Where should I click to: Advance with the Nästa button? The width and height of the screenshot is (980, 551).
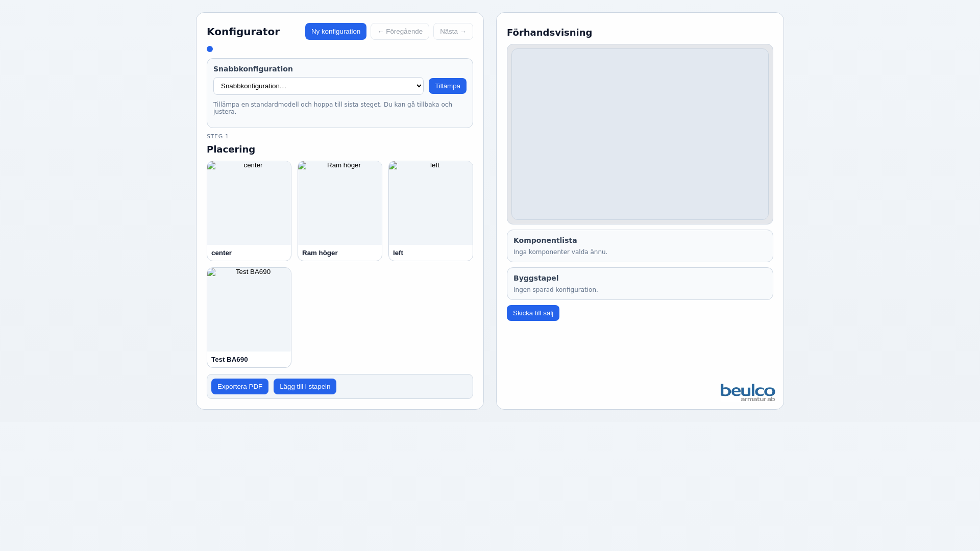coord(453,32)
